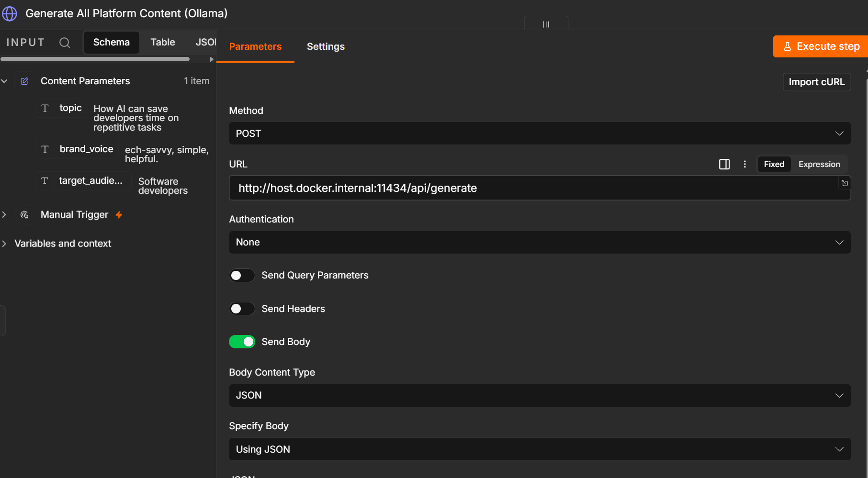Screen dimensions: 868x478
Task: Click the 'Software developers' value text
Action: click(163, 186)
